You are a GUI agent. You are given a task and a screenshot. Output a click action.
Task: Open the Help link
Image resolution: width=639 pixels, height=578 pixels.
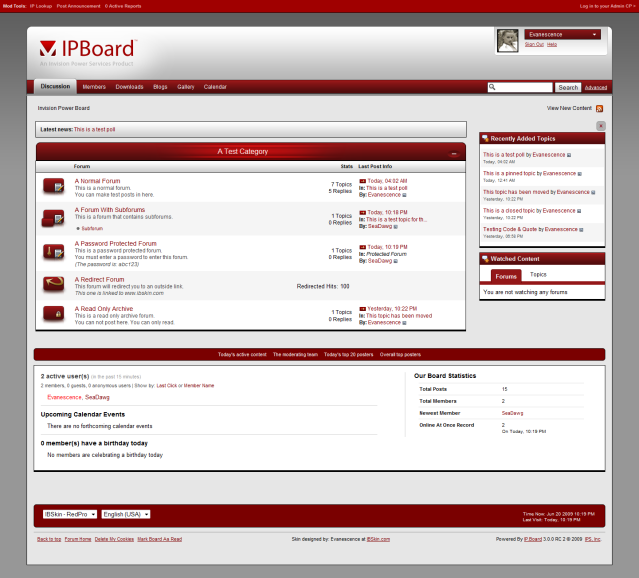(x=552, y=44)
